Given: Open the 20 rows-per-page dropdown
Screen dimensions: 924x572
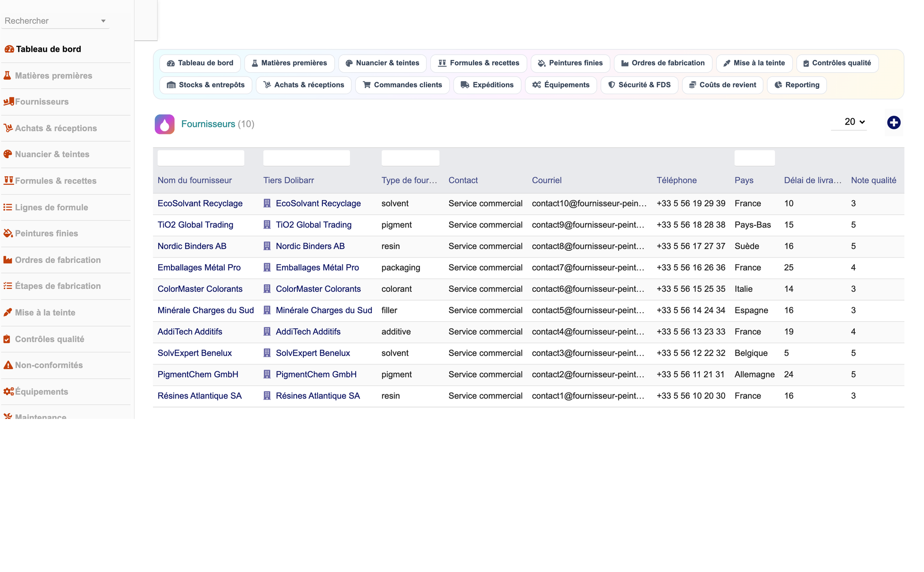Looking at the screenshot, I should coord(854,122).
